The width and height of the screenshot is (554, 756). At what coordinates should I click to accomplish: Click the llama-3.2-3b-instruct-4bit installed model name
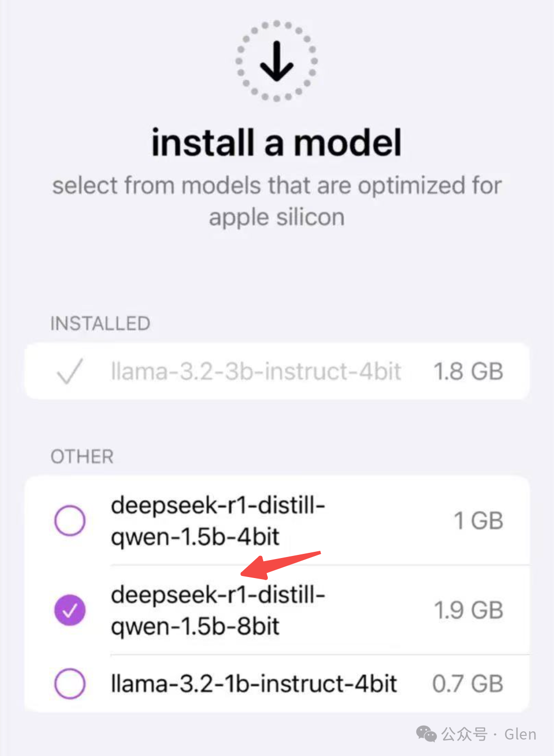coord(255,371)
